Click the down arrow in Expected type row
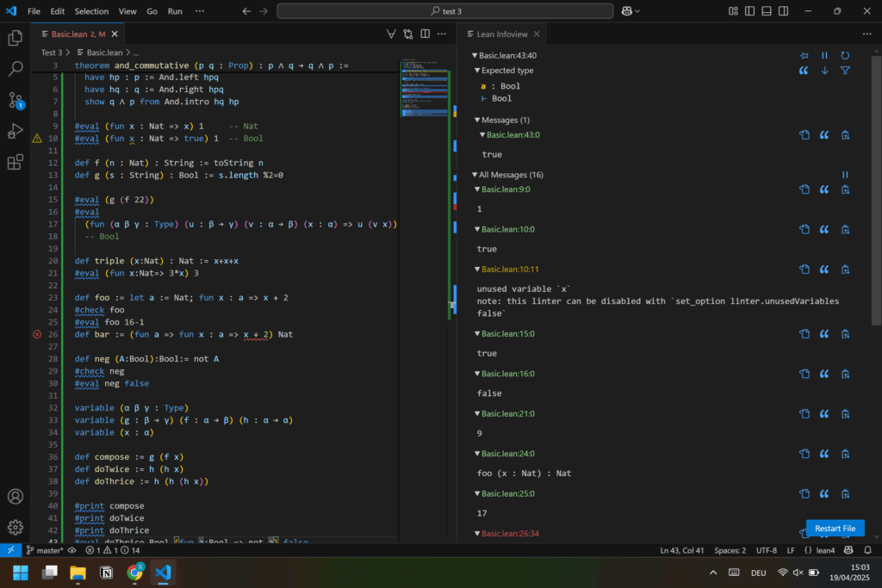This screenshot has height=588, width=882. pyautogui.click(x=824, y=71)
